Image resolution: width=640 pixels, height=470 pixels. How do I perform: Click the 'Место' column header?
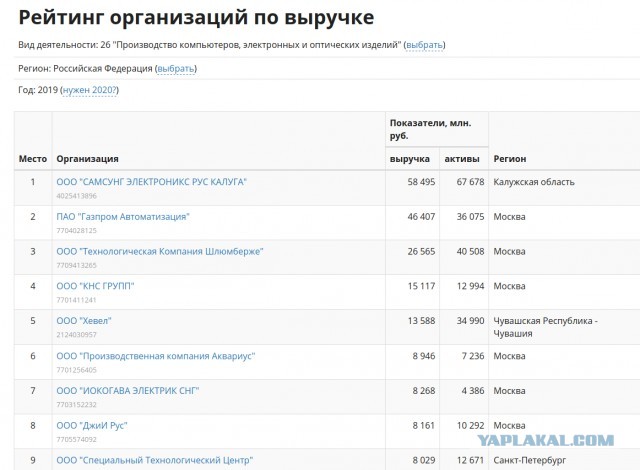tap(33, 159)
